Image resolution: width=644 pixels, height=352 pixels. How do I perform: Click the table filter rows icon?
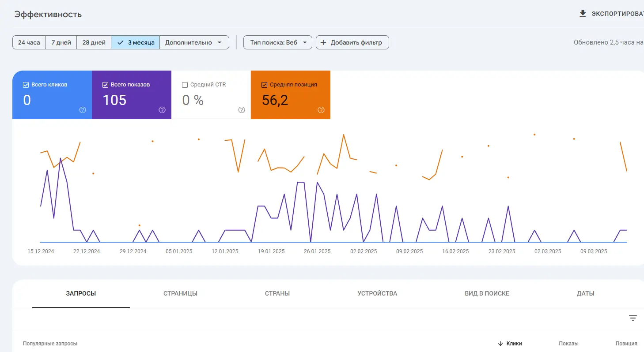click(633, 318)
